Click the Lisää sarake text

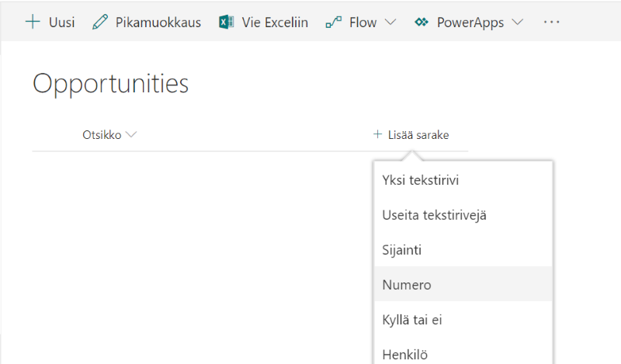pos(418,134)
